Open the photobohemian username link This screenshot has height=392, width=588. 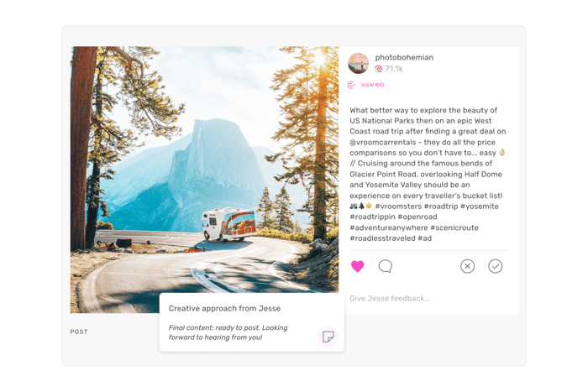coord(404,57)
